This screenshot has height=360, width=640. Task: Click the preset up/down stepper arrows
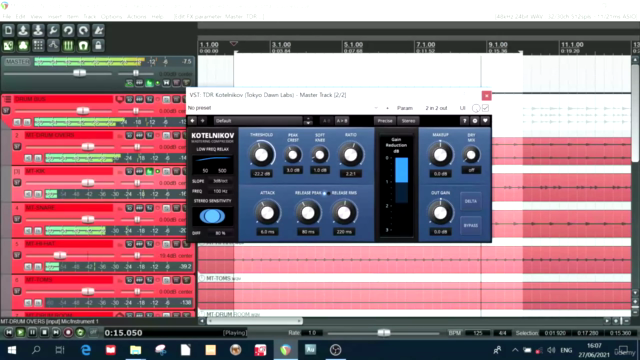coord(308,121)
